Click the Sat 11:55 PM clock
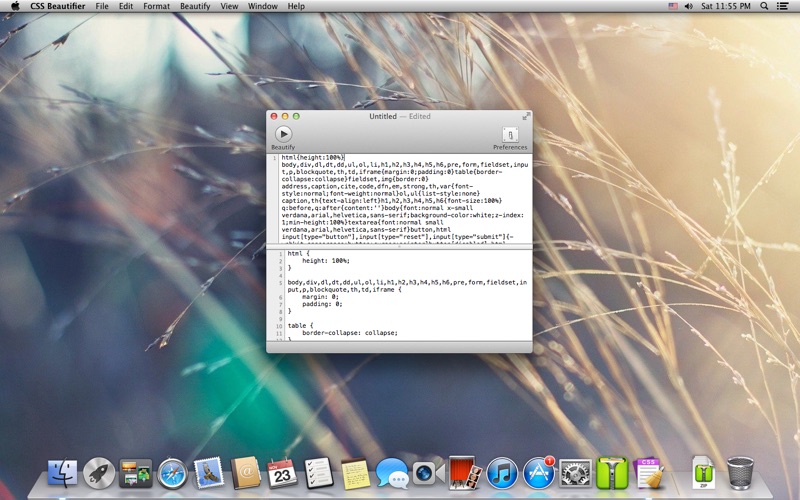Viewport: 800px width, 500px height. (x=726, y=6)
